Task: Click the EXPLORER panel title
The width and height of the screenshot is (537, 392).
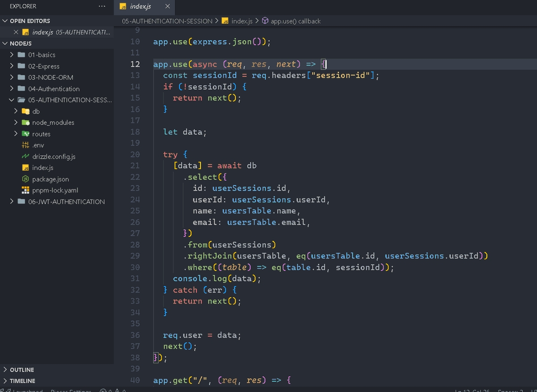Action: pos(23,6)
